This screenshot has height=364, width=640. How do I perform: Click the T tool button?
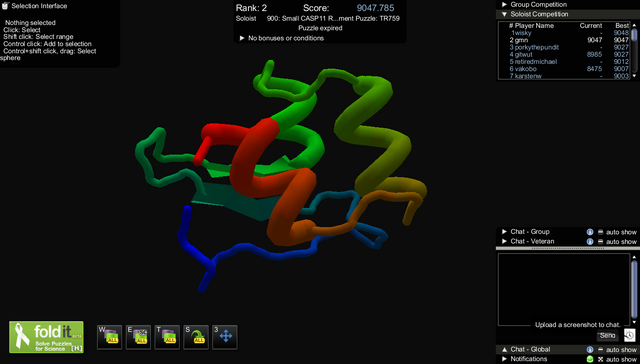(167, 337)
